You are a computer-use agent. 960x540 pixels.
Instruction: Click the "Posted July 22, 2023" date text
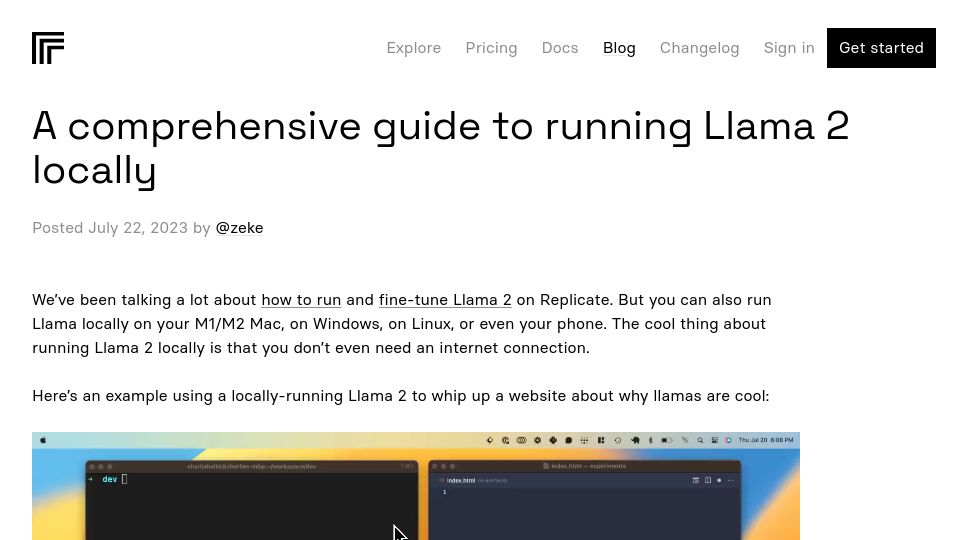(110, 228)
